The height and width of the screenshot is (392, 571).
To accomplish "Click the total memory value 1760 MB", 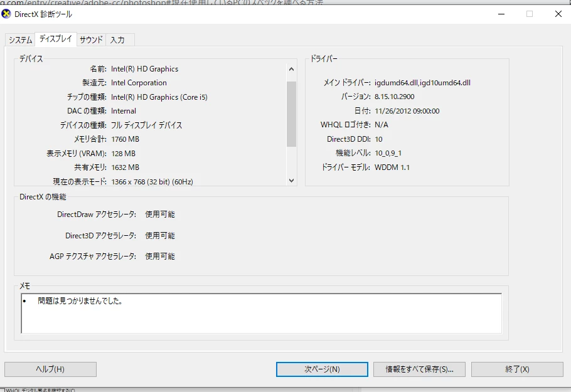I will pos(125,139).
